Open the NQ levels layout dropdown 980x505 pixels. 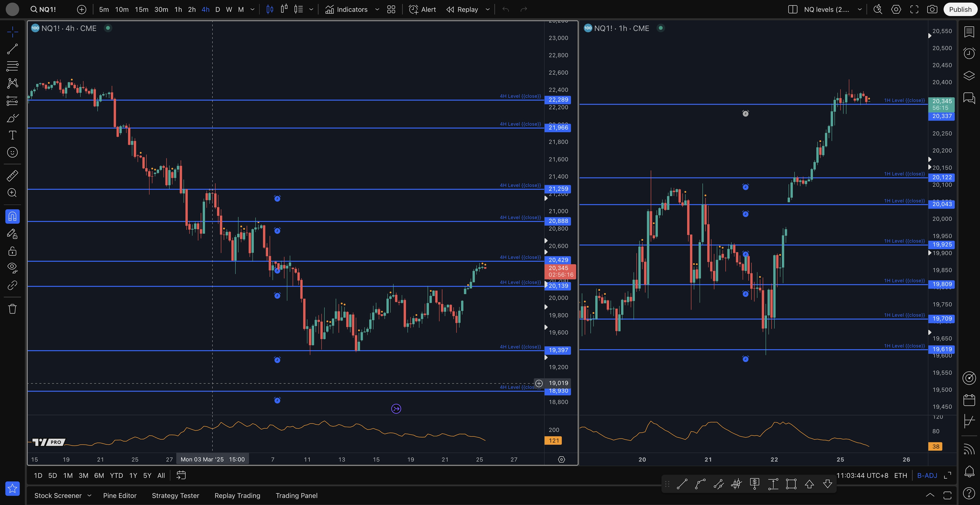(859, 9)
